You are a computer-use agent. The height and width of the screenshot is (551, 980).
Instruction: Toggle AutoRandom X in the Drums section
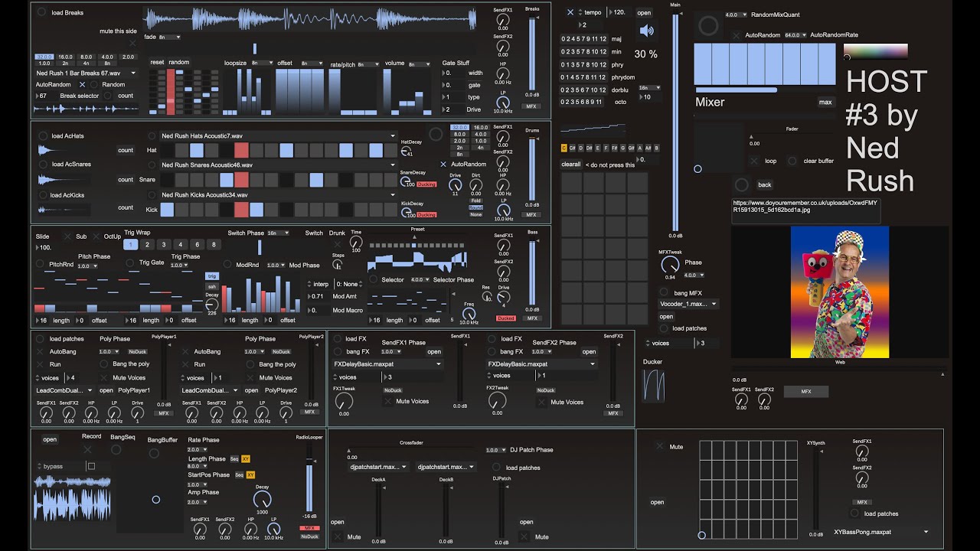click(443, 164)
